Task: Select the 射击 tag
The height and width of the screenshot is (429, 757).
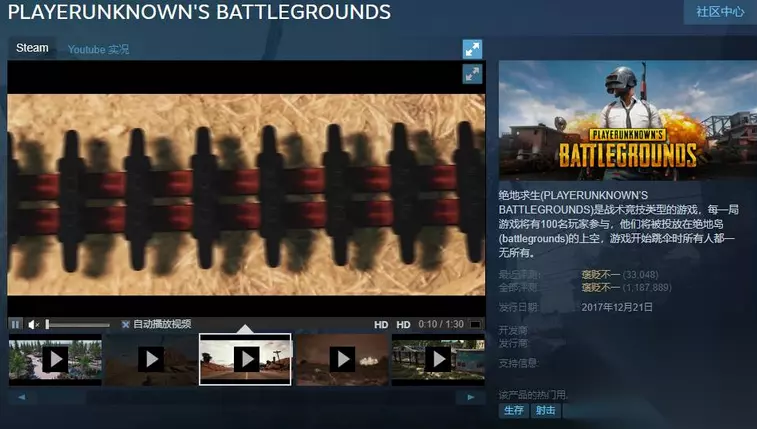Action: click(546, 410)
